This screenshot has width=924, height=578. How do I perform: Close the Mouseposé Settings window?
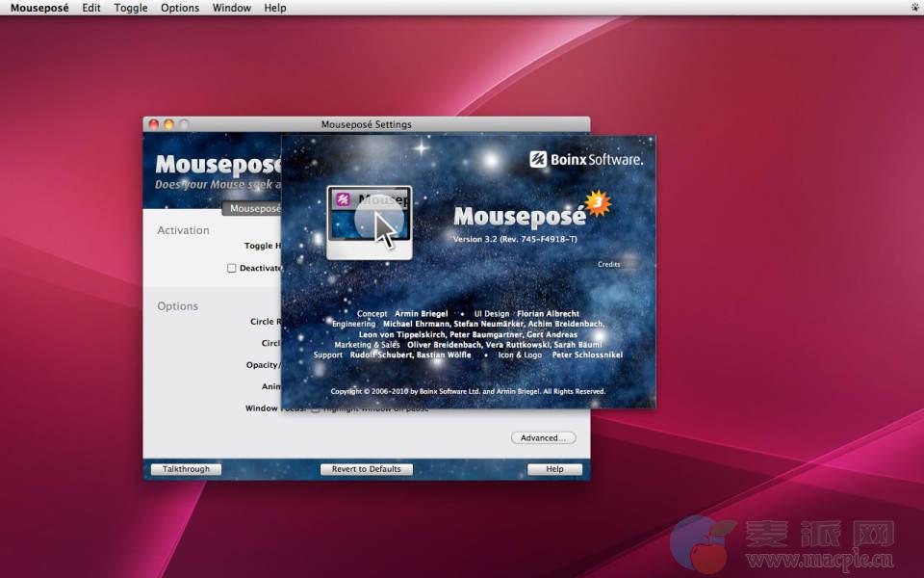pyautogui.click(x=153, y=124)
